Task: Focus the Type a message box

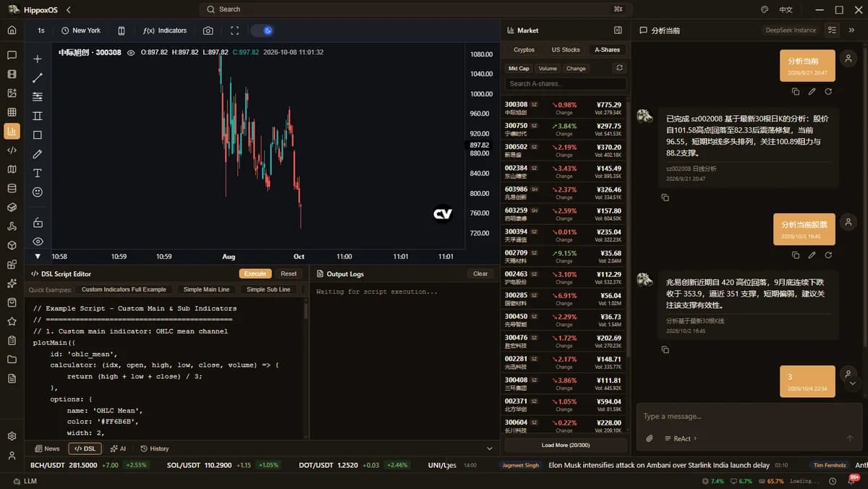Action: pyautogui.click(x=749, y=417)
